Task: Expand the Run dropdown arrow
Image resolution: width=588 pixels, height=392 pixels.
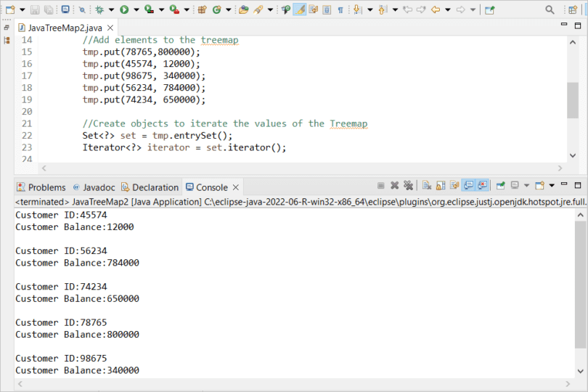Action: [x=136, y=9]
